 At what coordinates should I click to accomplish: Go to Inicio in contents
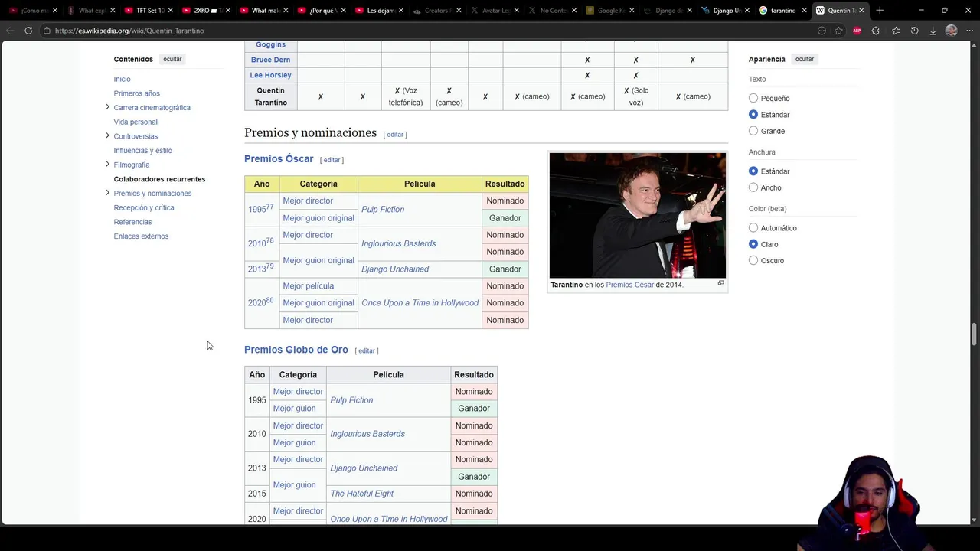coord(122,79)
